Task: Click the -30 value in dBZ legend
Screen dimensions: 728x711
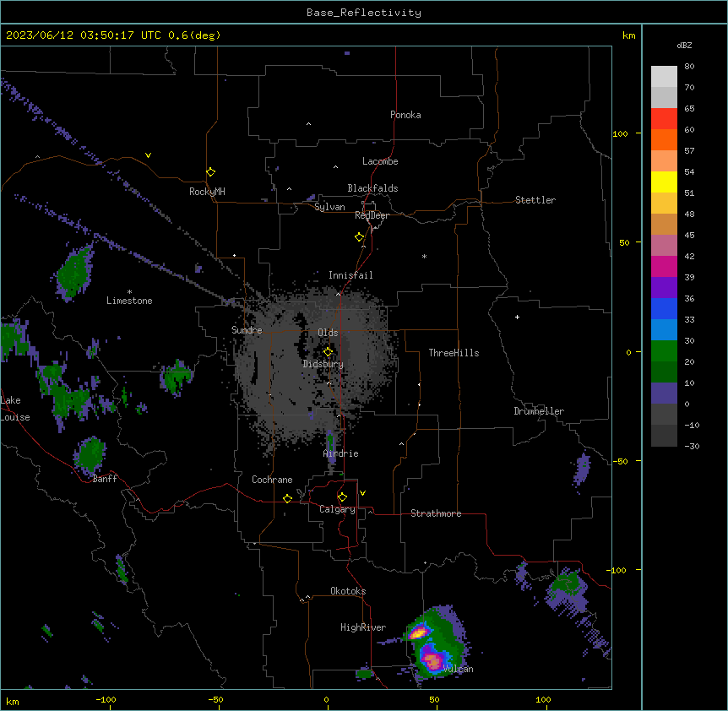Action: click(692, 446)
